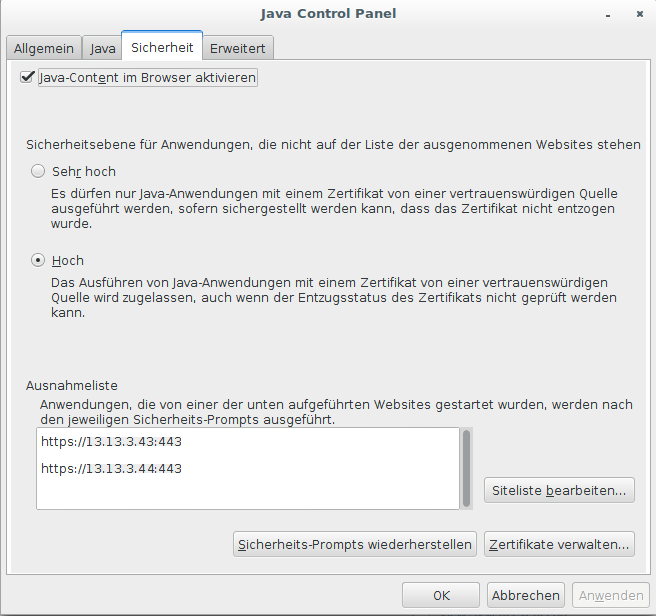Open the Java tab
This screenshot has height=616, width=656.
pyautogui.click(x=102, y=48)
